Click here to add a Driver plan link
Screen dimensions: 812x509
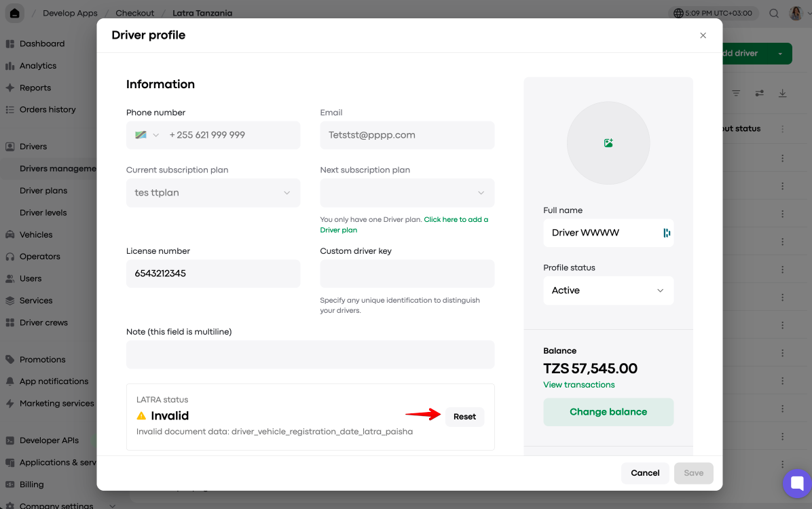click(404, 225)
